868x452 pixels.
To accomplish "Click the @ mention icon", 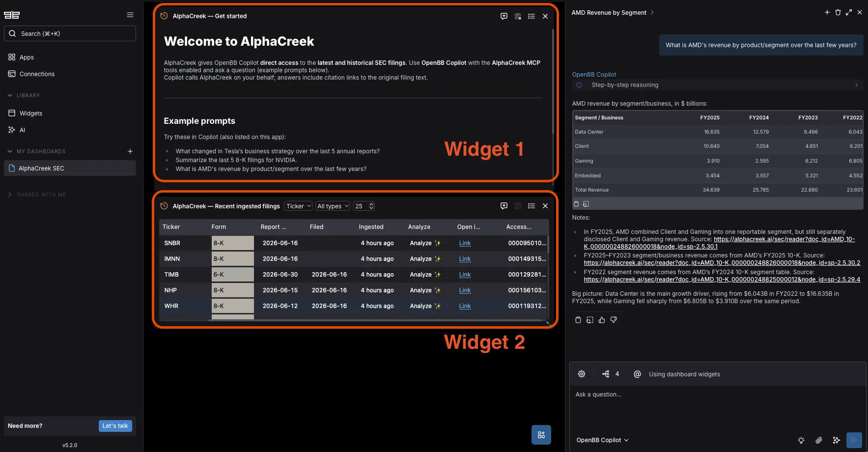I will pos(637,374).
